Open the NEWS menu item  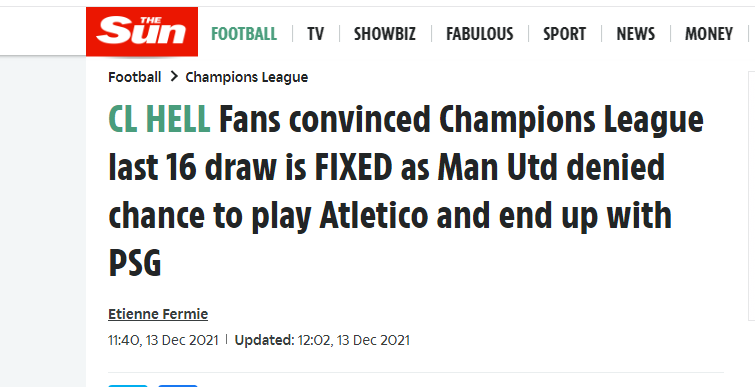[x=636, y=34]
